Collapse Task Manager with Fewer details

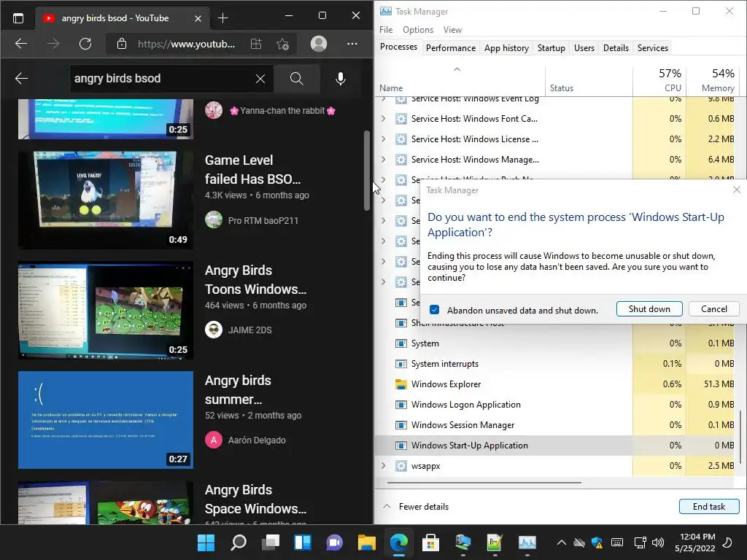point(416,507)
